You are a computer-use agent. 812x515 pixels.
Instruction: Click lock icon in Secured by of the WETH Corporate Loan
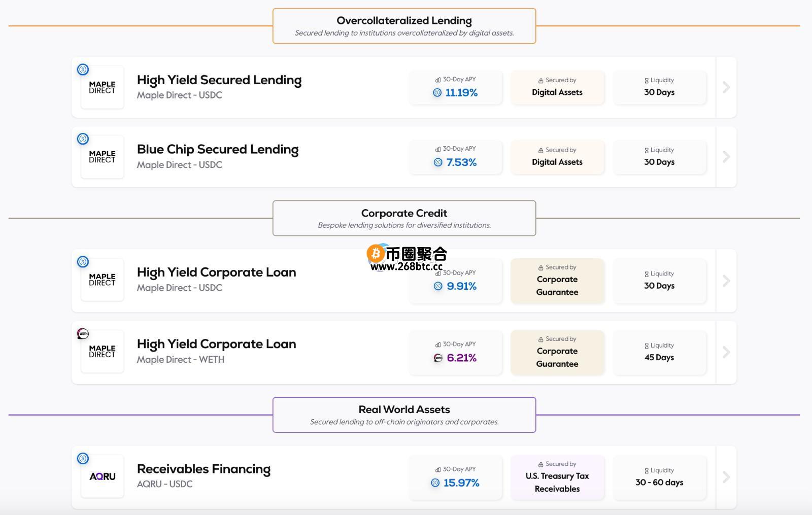point(541,339)
